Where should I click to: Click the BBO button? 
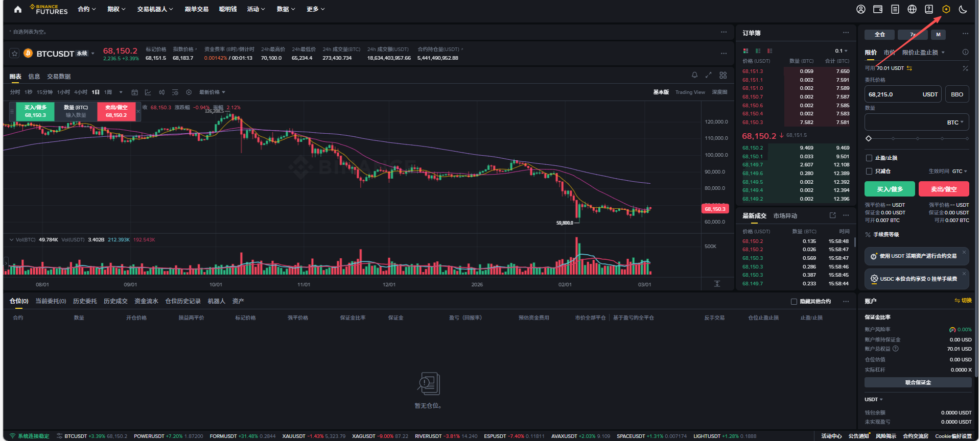click(957, 94)
